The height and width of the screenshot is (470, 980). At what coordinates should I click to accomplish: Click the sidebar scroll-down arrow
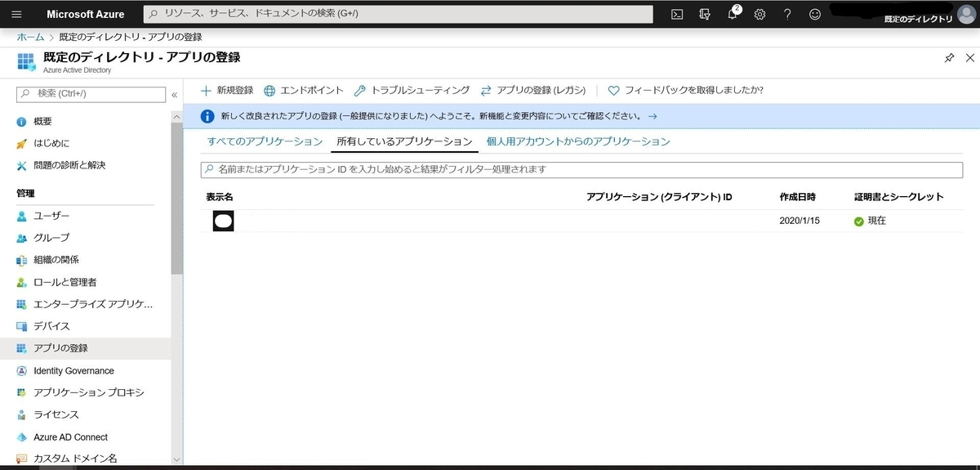tap(177, 459)
